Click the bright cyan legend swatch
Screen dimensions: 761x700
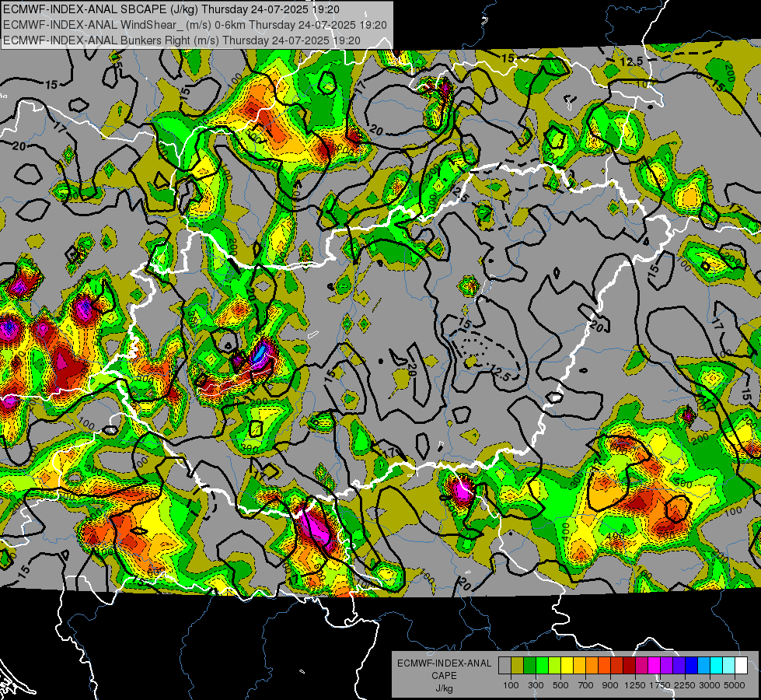717,666
